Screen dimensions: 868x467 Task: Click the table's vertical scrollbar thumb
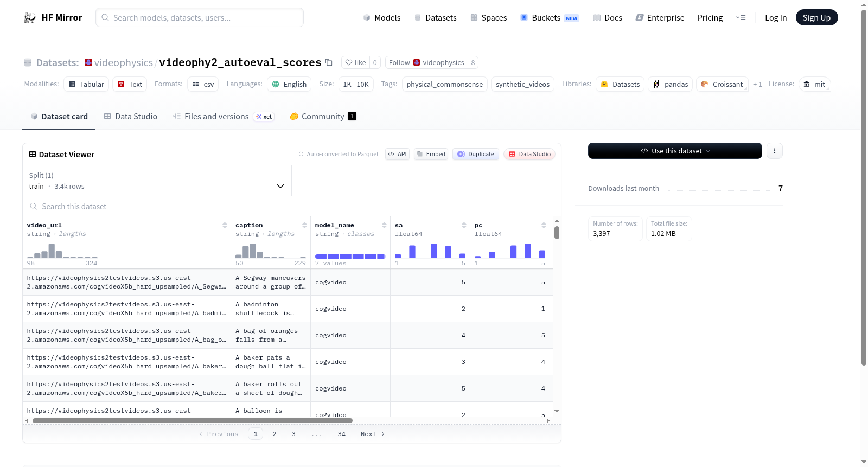point(557,233)
